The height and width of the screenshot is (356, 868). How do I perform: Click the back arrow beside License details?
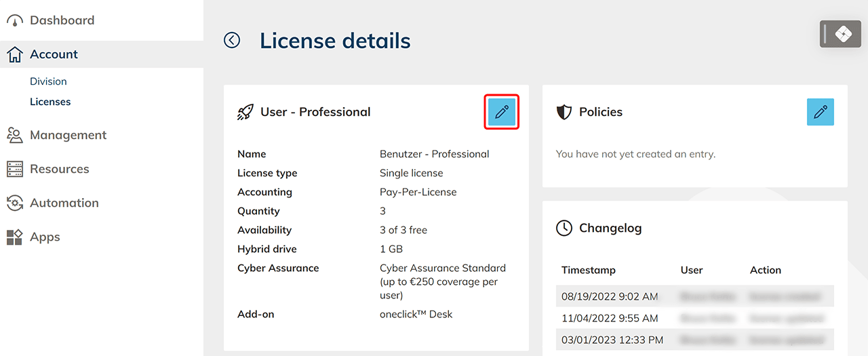(232, 41)
